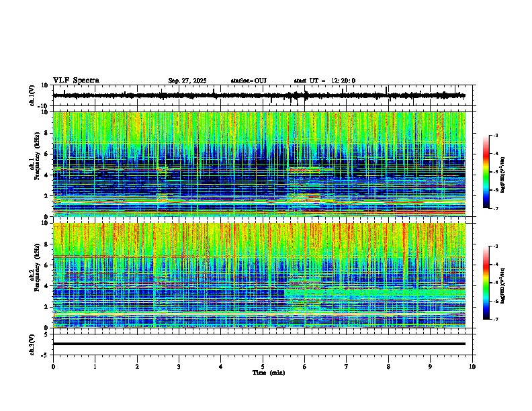Click the "6" kHz tick on ch.2 spectrogram

pyautogui.click(x=47, y=265)
